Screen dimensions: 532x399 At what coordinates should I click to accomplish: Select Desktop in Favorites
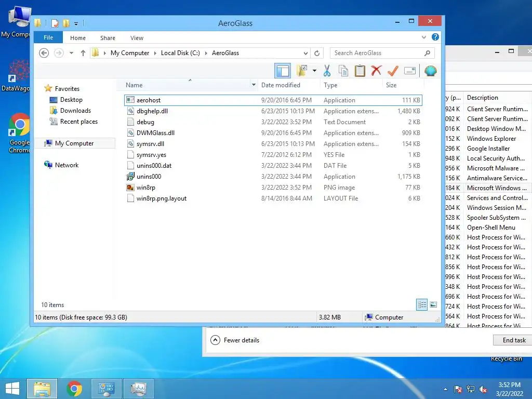pyautogui.click(x=71, y=100)
